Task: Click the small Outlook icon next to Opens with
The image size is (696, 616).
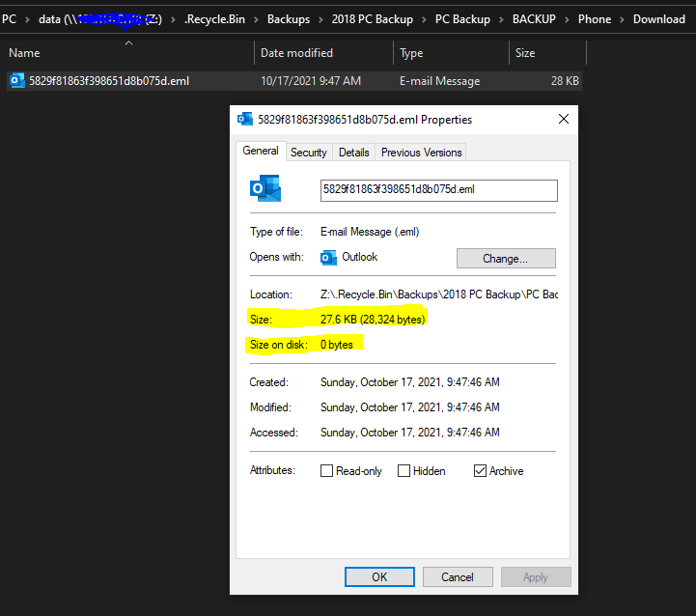Action: coord(328,258)
